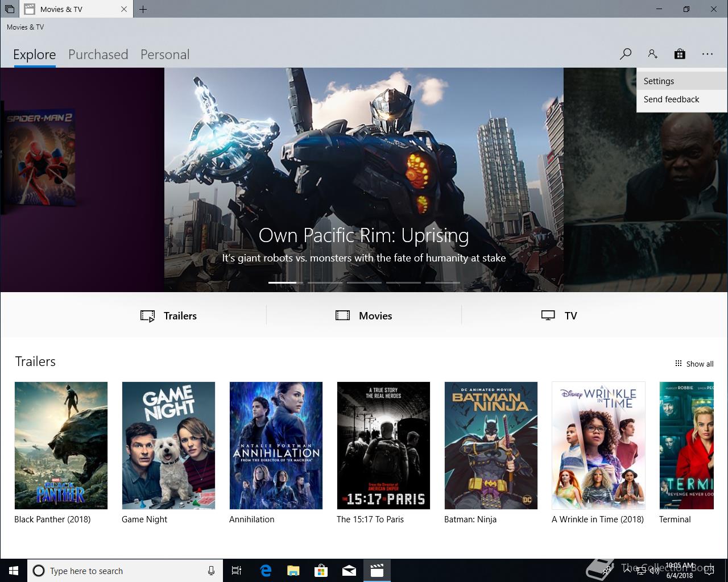Click the Show all link

point(694,364)
